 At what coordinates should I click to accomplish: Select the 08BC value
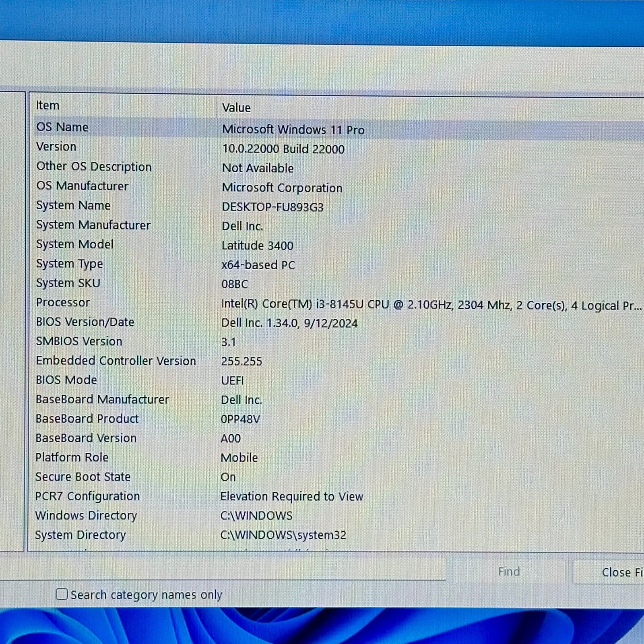click(235, 284)
